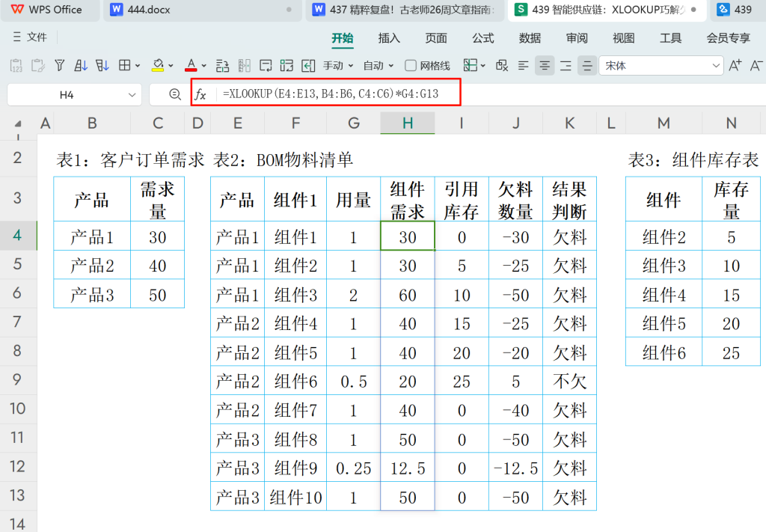Click the cell style table icon
Viewport: 766px width, 532px height.
[471, 65]
